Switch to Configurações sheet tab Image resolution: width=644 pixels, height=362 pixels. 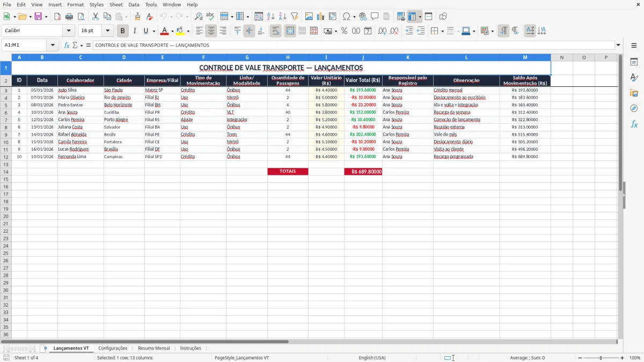click(x=113, y=348)
